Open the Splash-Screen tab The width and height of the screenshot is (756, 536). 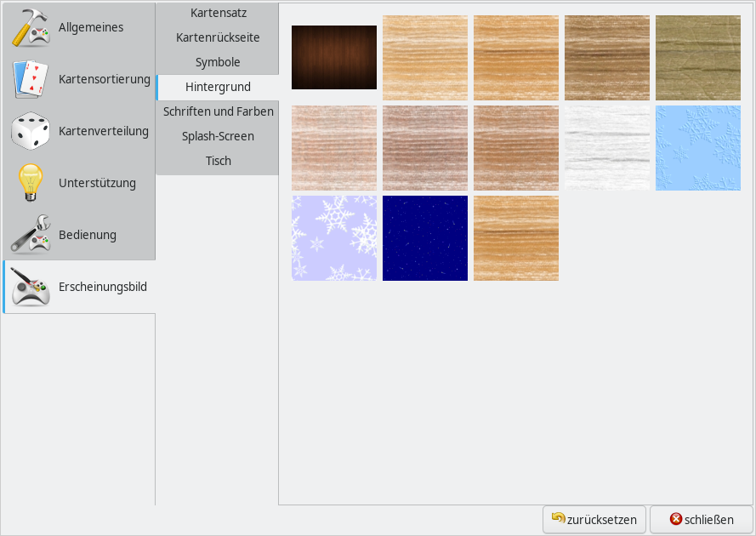coord(219,136)
